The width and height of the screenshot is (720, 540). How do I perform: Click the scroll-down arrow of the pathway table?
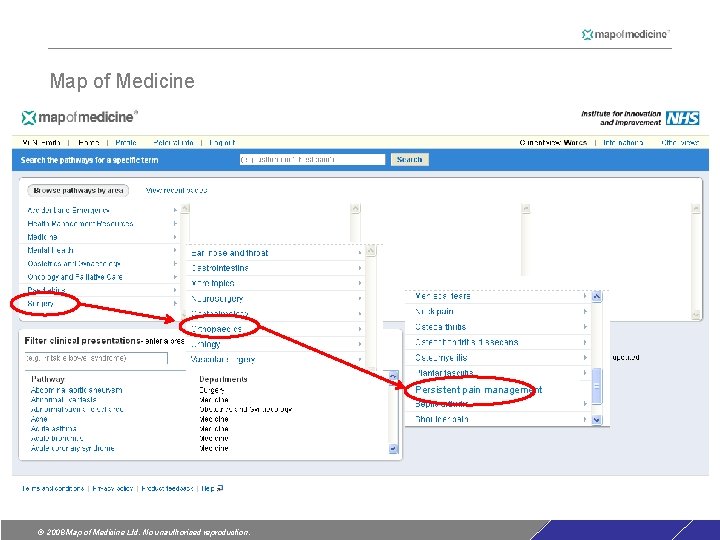pyautogui.click(x=393, y=448)
